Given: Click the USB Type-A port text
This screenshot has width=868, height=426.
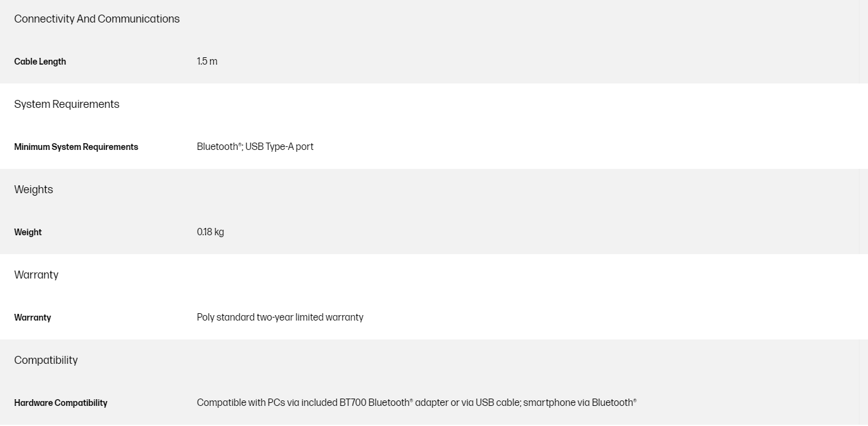Looking at the screenshot, I should [x=279, y=147].
